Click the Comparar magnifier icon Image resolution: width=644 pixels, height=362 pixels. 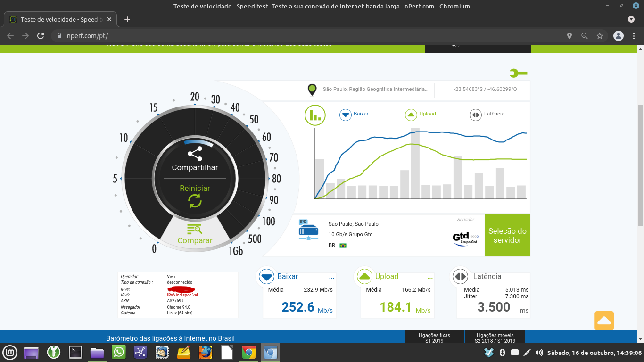pyautogui.click(x=195, y=230)
